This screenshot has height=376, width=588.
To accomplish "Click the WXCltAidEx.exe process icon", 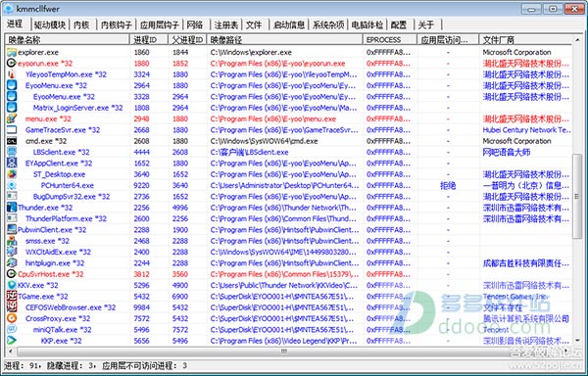I will click(x=12, y=252).
